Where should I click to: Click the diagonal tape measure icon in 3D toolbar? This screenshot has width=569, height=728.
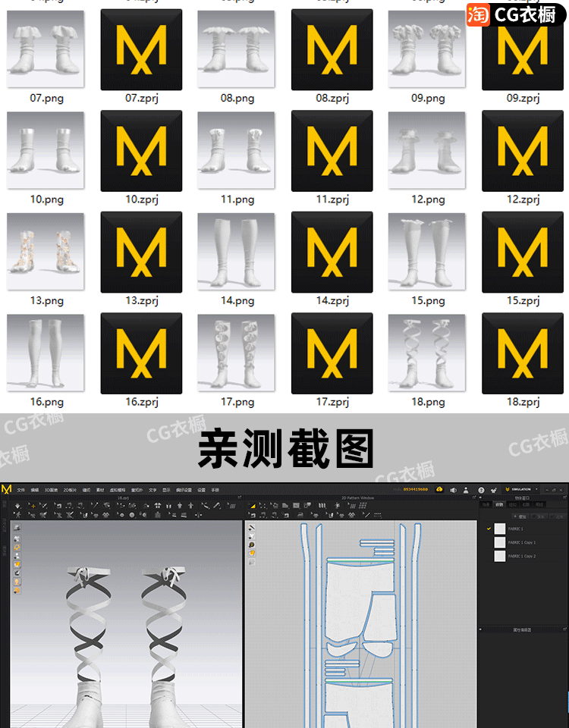click(218, 506)
